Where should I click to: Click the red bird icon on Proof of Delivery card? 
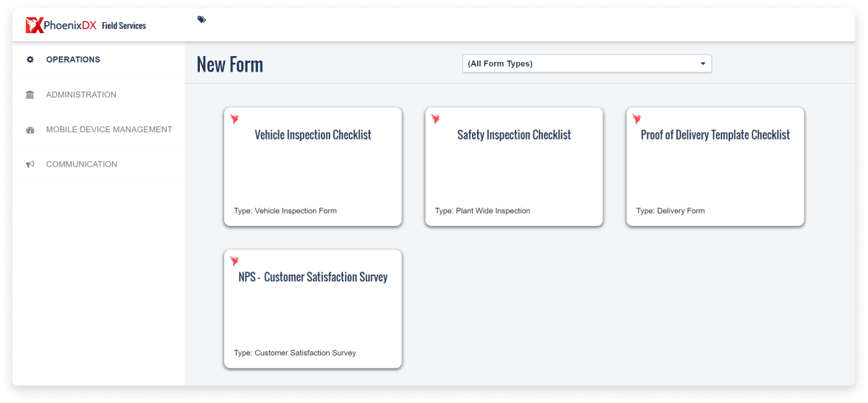(x=637, y=119)
